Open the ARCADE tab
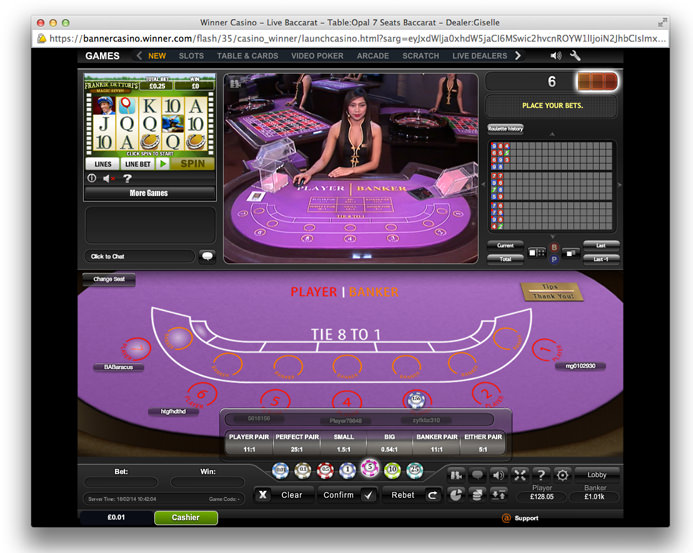693x553 pixels. click(x=373, y=56)
